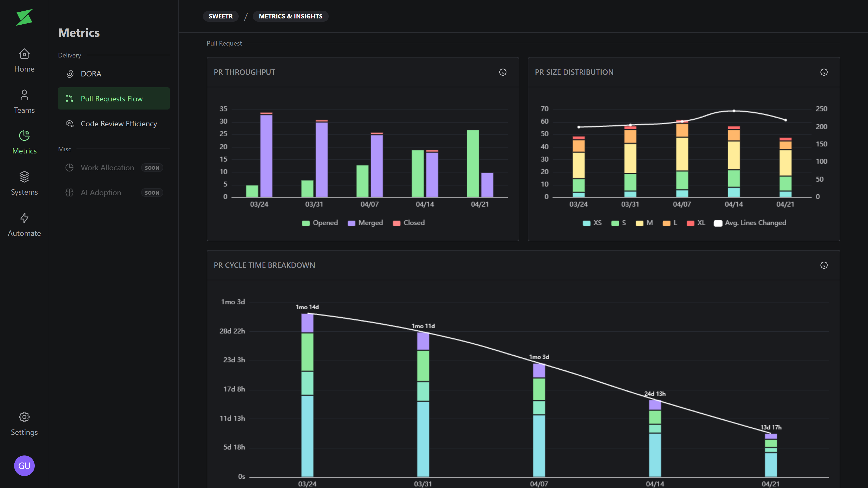Screen dimensions: 868x488
Task: Toggle Closed series in throughput legend
Action: (x=409, y=223)
